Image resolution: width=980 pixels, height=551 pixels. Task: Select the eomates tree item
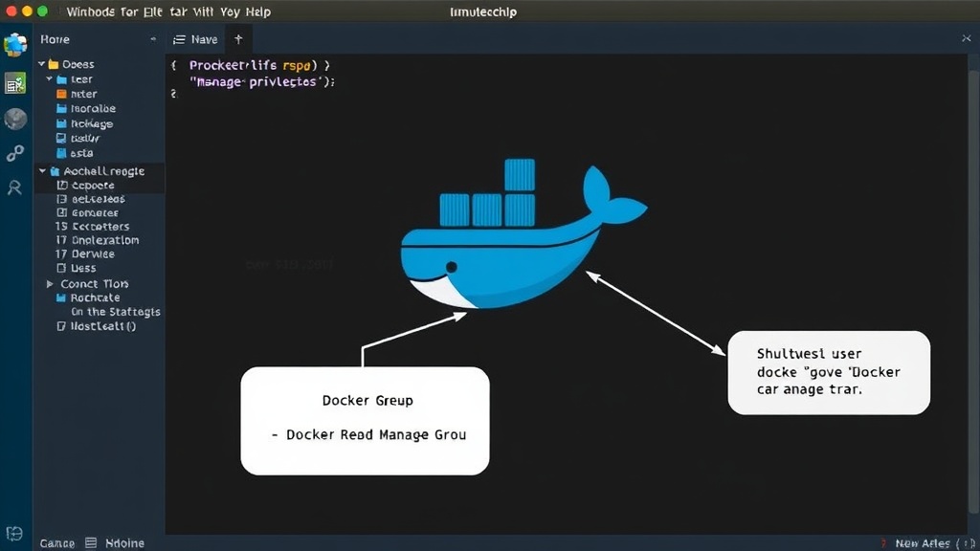click(x=95, y=213)
